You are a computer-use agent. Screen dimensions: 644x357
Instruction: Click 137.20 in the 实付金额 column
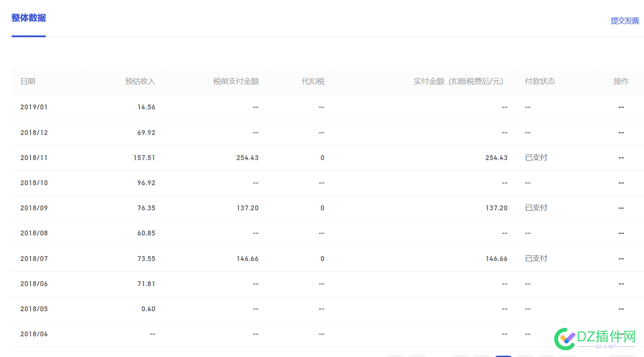point(497,208)
